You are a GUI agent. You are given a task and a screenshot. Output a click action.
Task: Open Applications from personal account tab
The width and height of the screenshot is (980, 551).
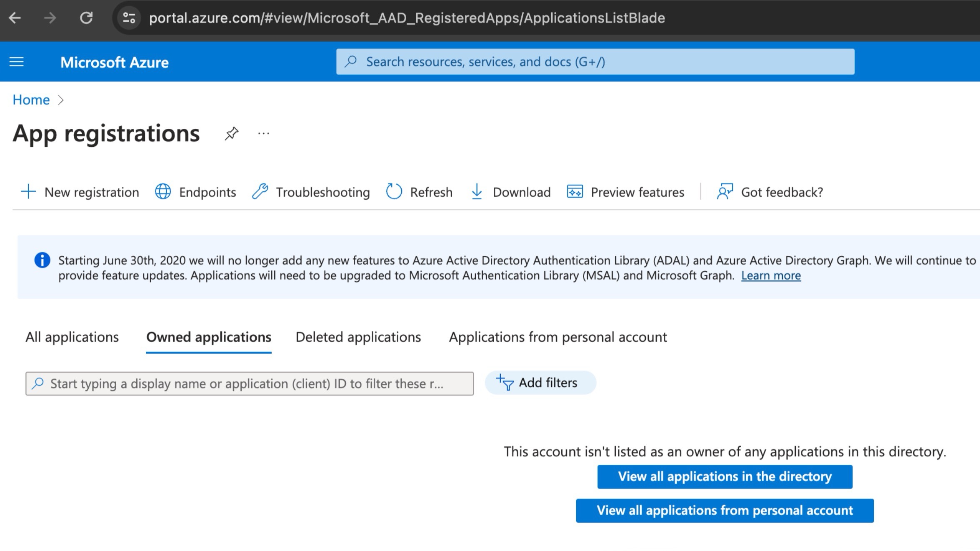(558, 337)
